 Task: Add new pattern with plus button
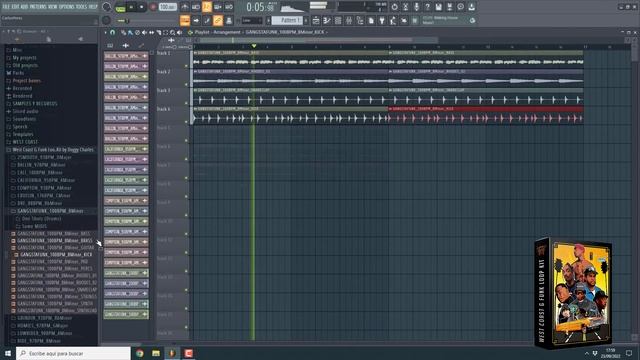(306, 20)
